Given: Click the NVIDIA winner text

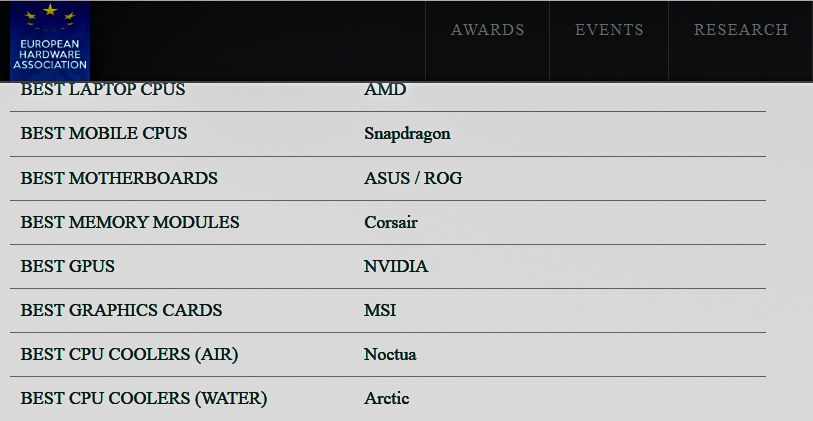Looking at the screenshot, I should 396,266.
